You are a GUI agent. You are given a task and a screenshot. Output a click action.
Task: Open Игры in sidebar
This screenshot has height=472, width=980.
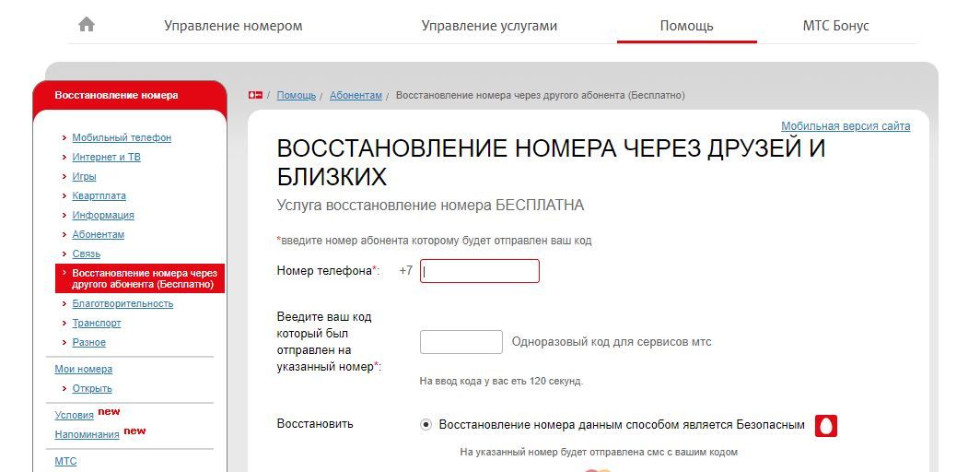point(85,176)
